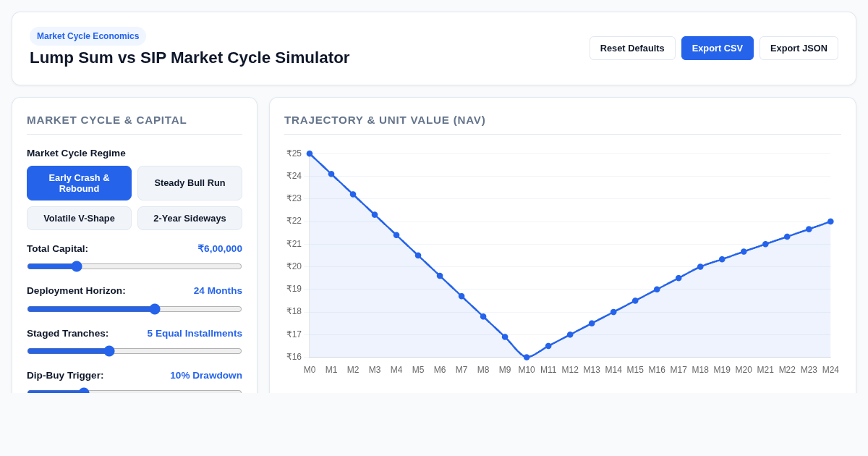Click the chart data point at M0
Viewport: 868px width, 456px height.
pyautogui.click(x=310, y=153)
